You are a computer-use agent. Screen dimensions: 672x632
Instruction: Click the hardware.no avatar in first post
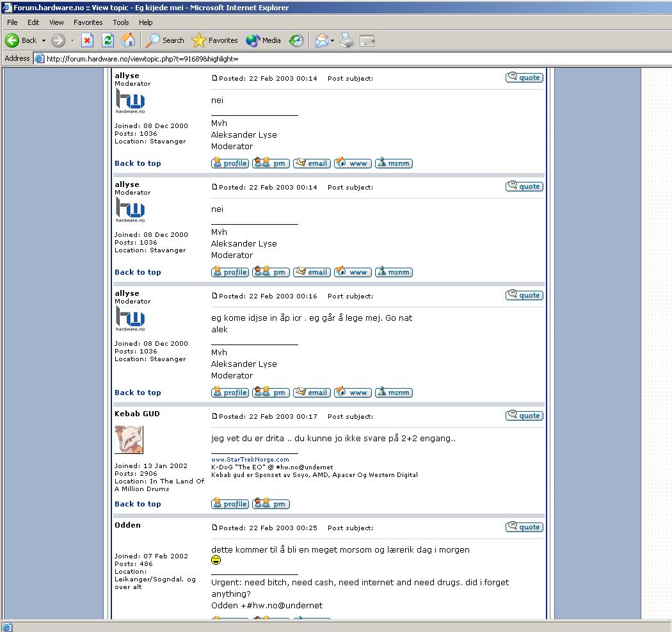(131, 101)
